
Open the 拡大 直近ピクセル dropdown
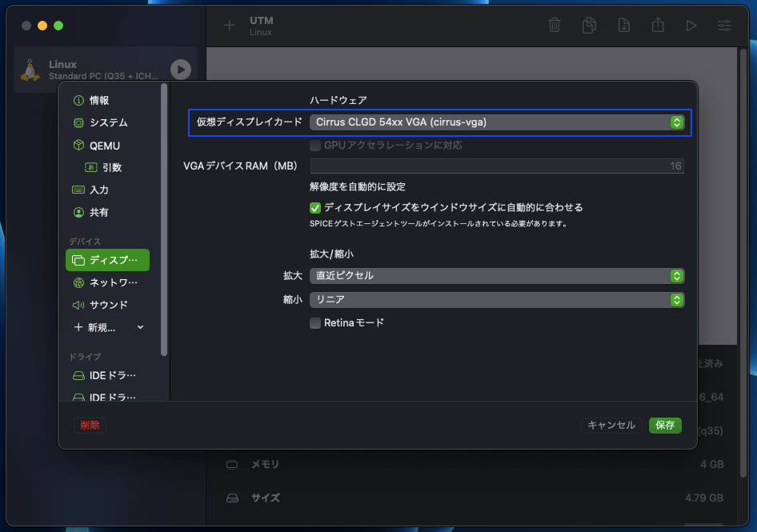497,276
